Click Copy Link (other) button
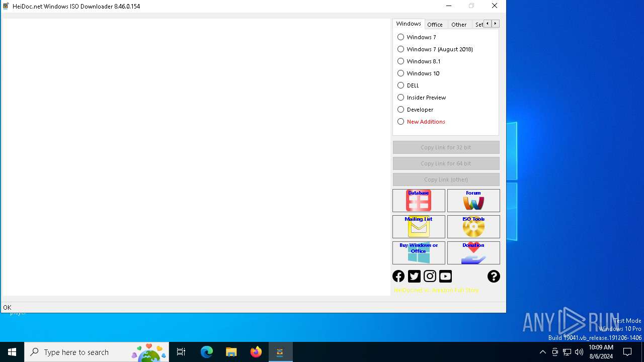 446,179
